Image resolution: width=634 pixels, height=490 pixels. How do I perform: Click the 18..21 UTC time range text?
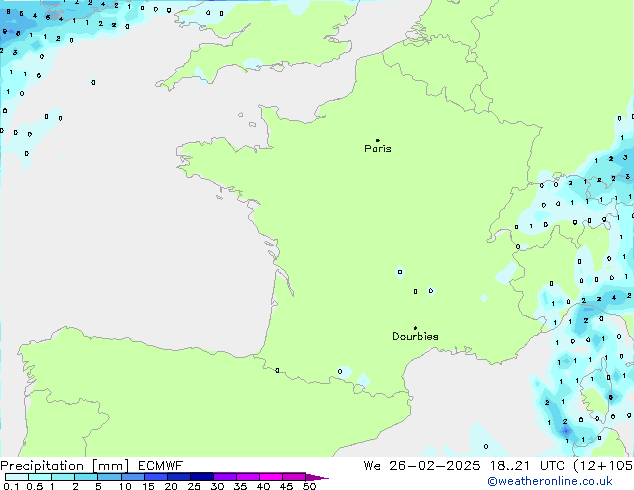tap(527, 466)
